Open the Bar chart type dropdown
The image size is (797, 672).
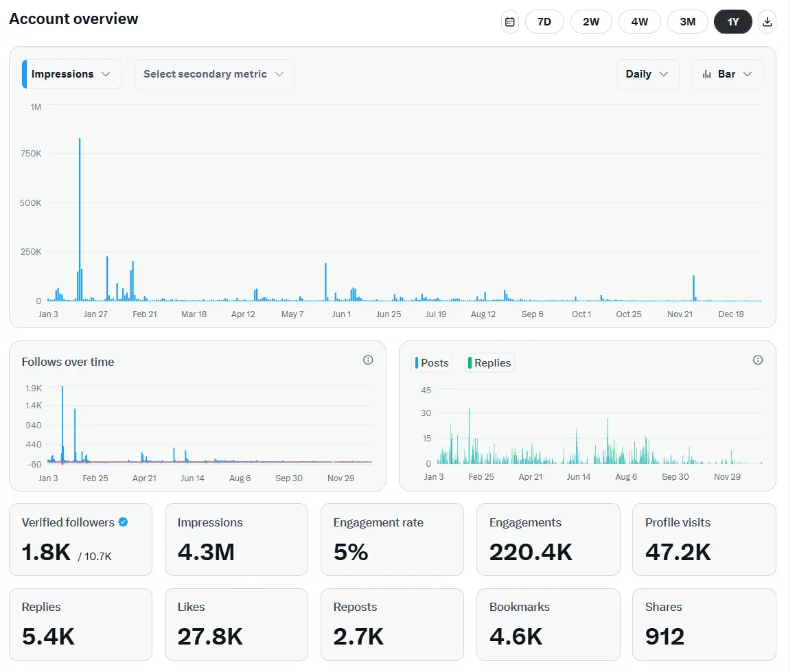(x=727, y=74)
